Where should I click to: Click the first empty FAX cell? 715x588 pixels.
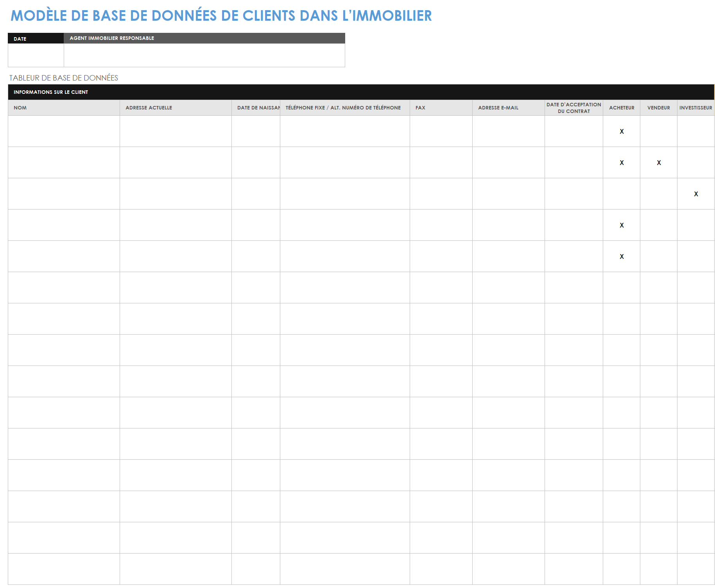click(441, 131)
